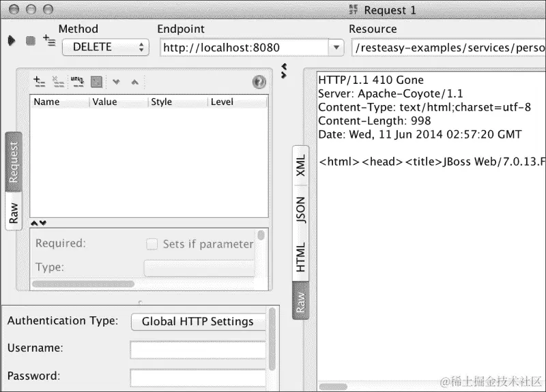Extract parameters from URL icon

tap(77, 82)
